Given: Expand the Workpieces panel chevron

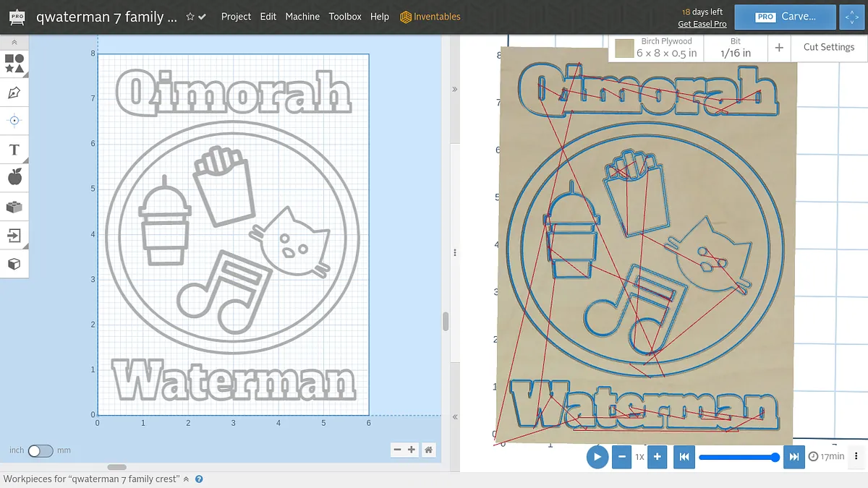Looking at the screenshot, I should 186,479.
